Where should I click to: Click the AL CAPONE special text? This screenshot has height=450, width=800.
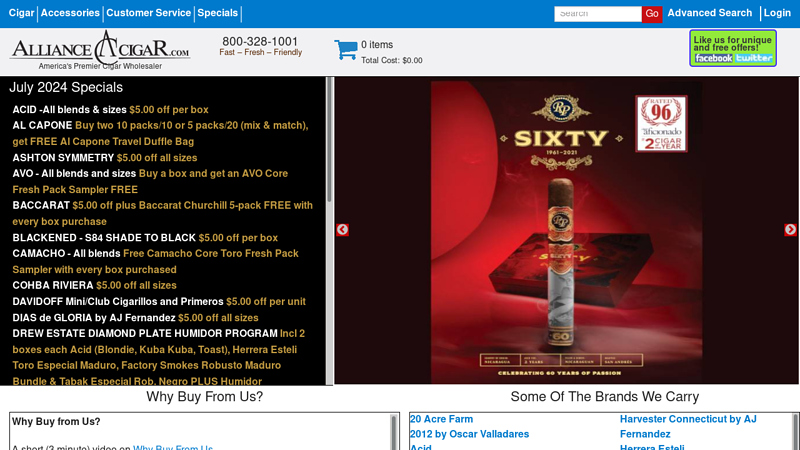160,133
